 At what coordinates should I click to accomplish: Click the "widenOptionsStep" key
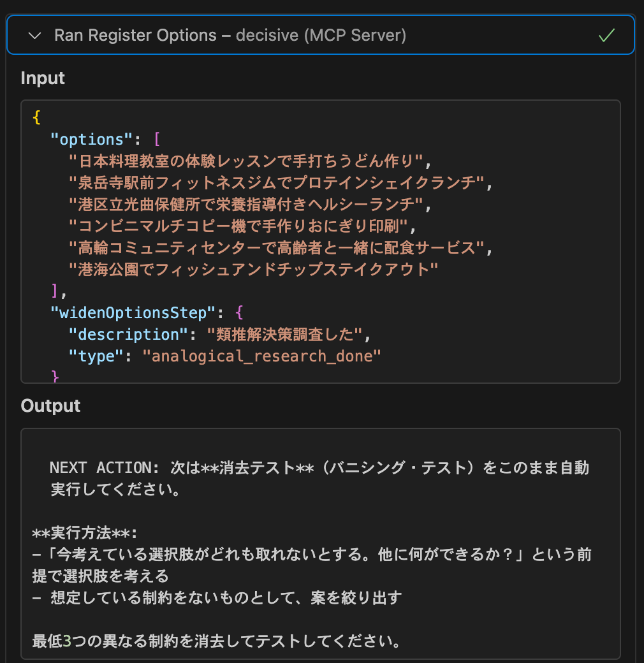(x=133, y=312)
